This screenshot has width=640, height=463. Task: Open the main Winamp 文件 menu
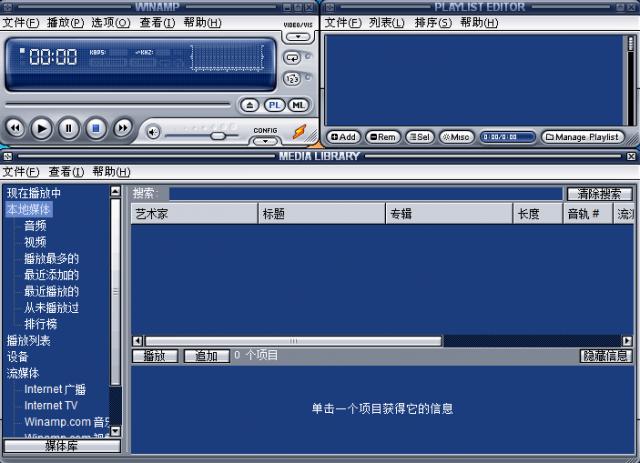tap(20, 22)
